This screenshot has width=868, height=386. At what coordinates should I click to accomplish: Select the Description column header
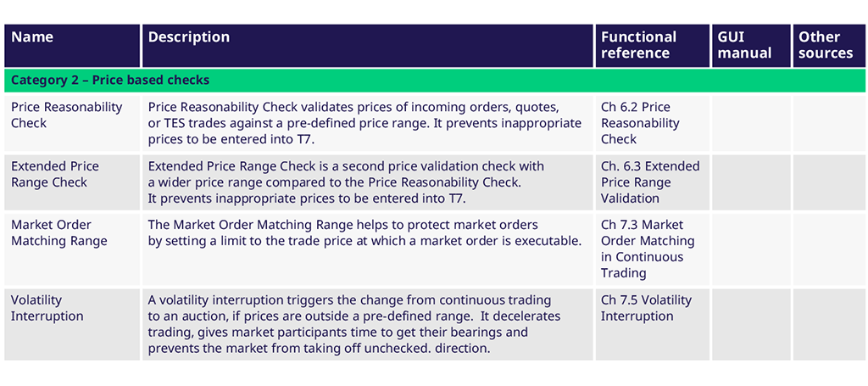coord(189,37)
